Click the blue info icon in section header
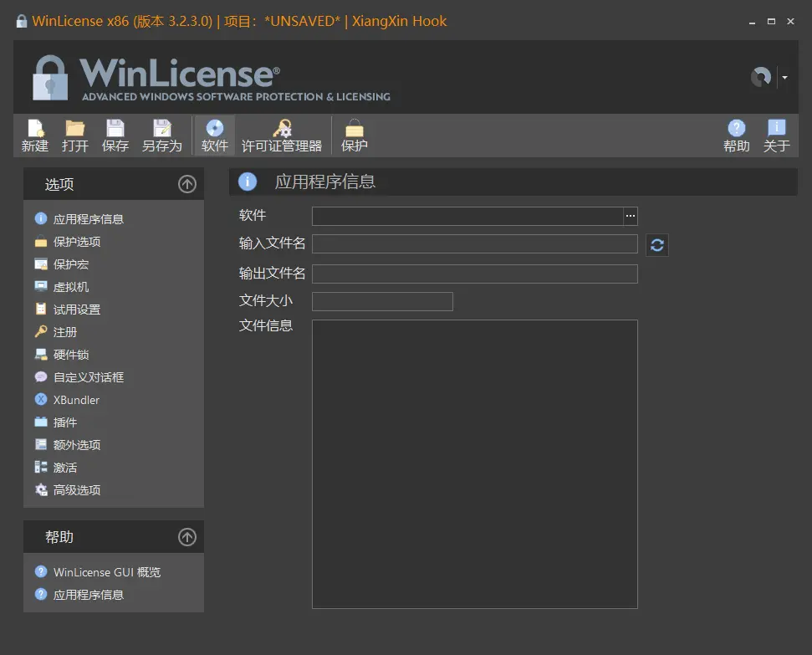Image resolution: width=812 pixels, height=655 pixels. point(248,182)
